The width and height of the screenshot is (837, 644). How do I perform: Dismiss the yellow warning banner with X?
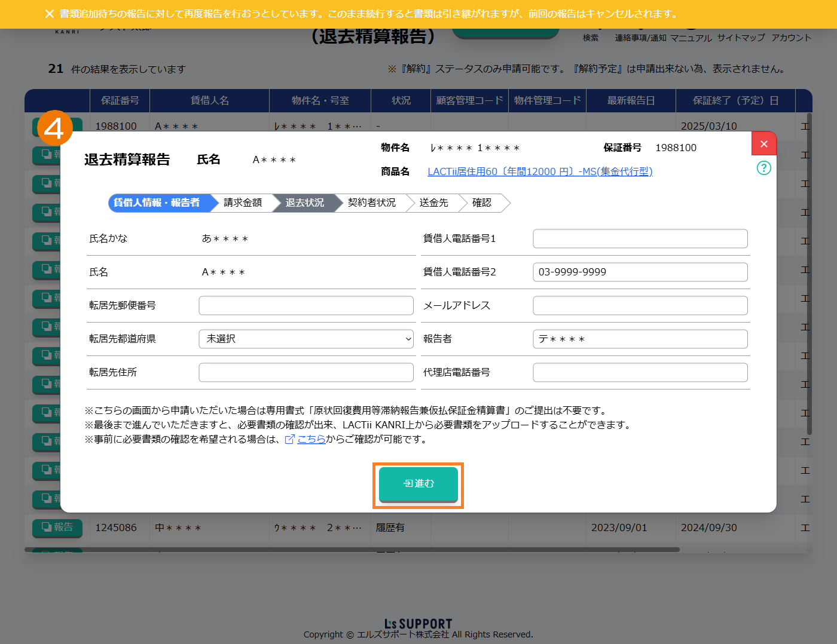point(50,14)
